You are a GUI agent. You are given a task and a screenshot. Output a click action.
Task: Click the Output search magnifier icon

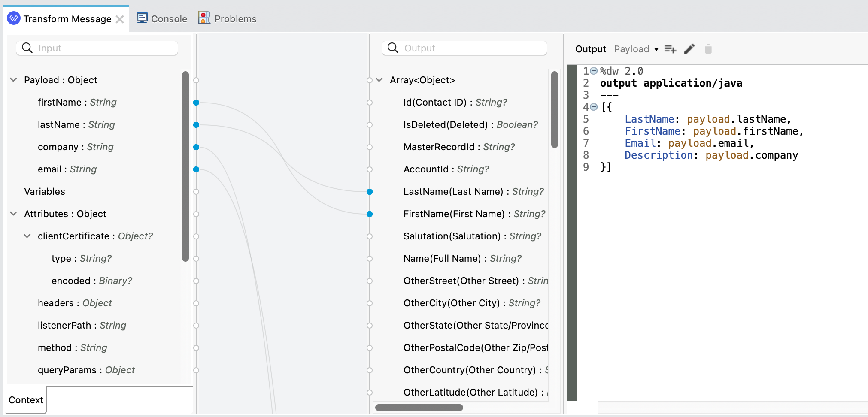pyautogui.click(x=393, y=48)
